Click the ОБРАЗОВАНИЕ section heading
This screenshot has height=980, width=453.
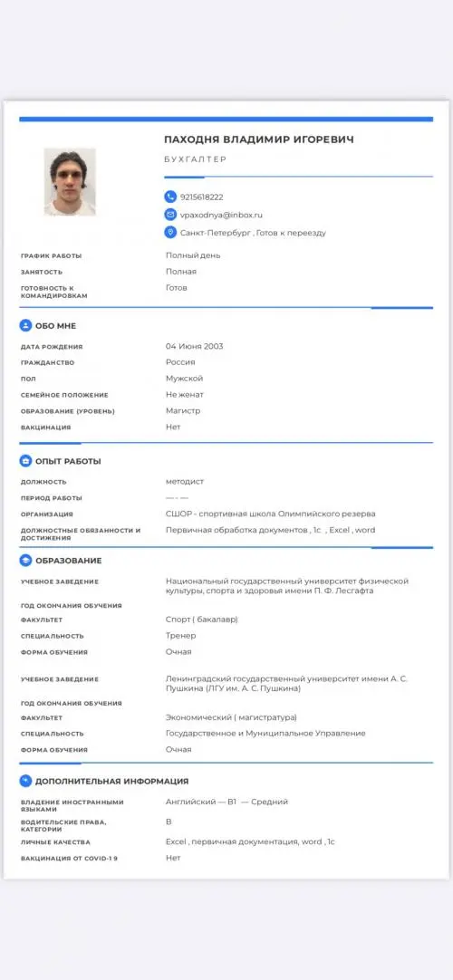click(x=69, y=562)
